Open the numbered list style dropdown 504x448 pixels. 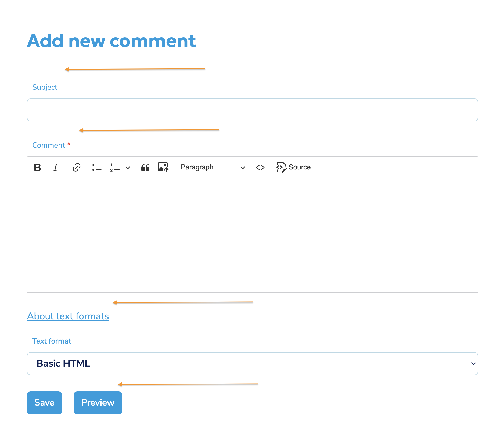coord(128,167)
